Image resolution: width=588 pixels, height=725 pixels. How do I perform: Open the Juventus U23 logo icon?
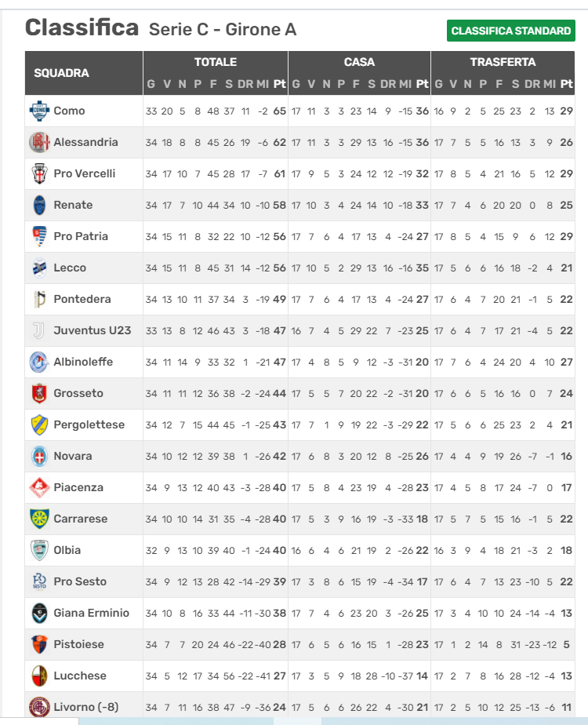pyautogui.click(x=39, y=330)
